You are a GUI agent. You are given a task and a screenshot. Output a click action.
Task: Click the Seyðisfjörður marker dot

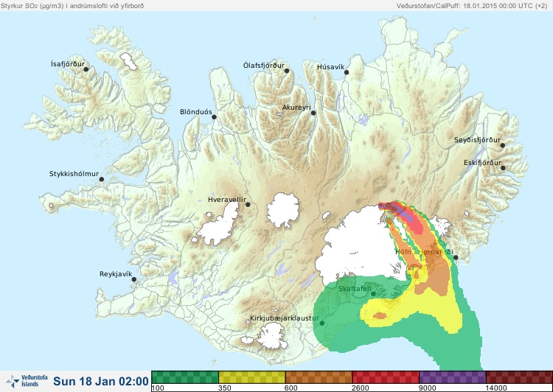503,145
